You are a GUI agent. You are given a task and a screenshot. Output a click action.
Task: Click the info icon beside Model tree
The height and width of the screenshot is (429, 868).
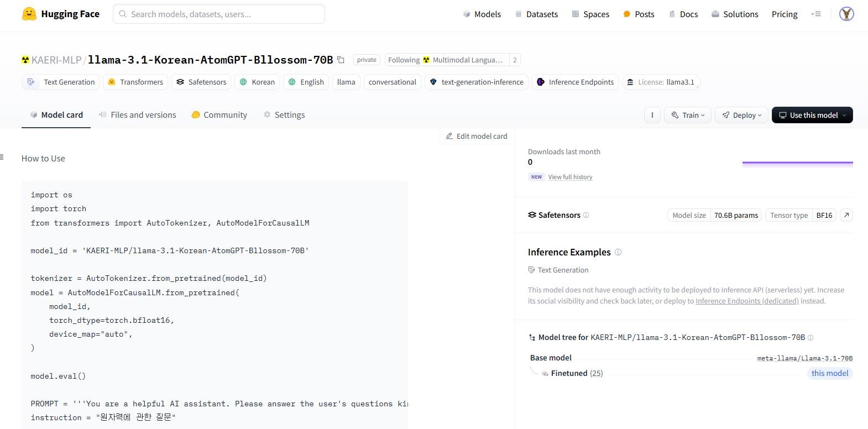click(x=811, y=338)
